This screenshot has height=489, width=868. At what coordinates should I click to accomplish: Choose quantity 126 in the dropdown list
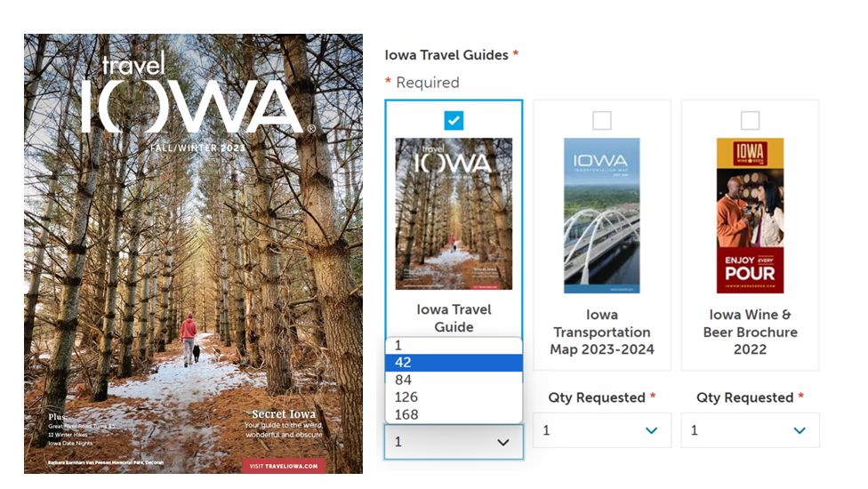pyautogui.click(x=454, y=397)
